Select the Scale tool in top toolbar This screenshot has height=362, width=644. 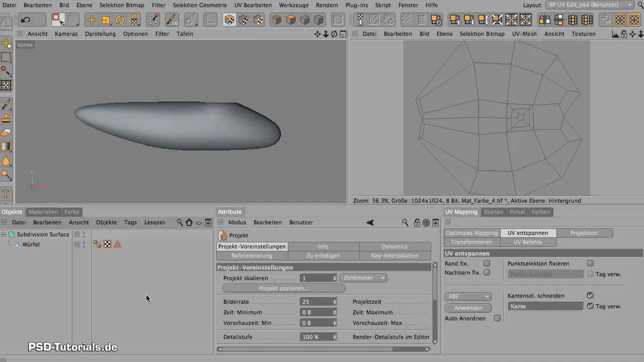tap(106, 20)
